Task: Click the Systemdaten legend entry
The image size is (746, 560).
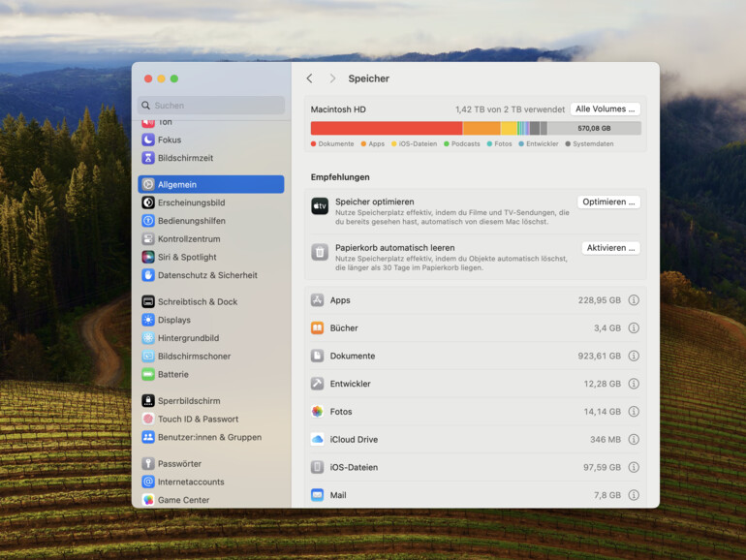Action: click(x=589, y=143)
